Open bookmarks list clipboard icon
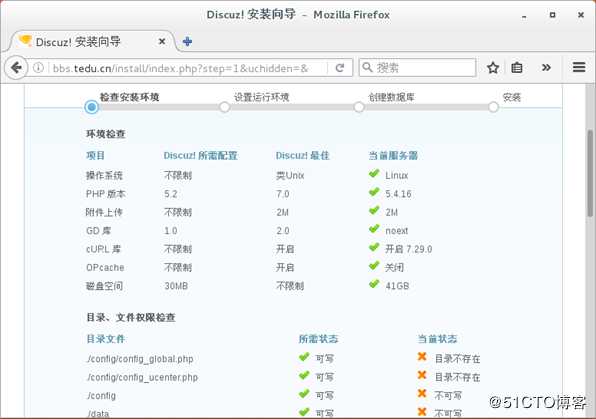The image size is (596, 419). click(x=517, y=68)
